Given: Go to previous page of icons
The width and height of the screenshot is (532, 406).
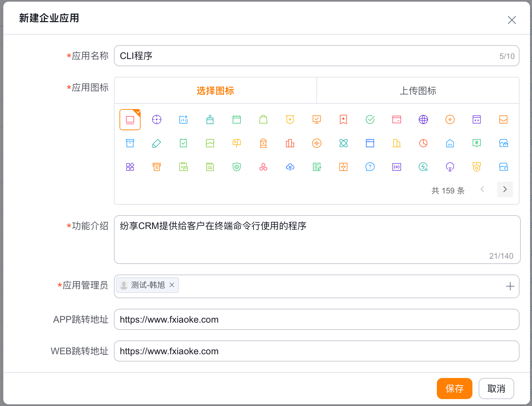Looking at the screenshot, I should click(482, 189).
